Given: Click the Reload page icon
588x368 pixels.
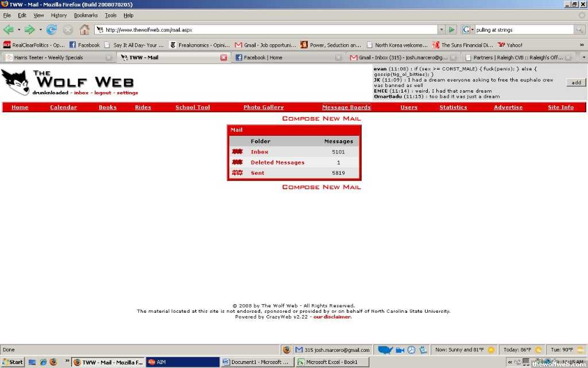Looking at the screenshot, I should [x=52, y=29].
